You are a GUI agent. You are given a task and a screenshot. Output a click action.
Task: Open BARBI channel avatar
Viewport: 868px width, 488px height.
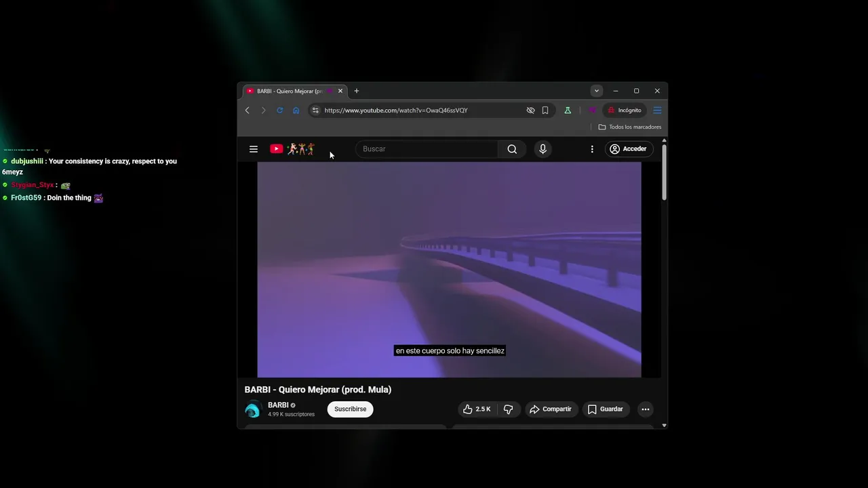click(254, 409)
